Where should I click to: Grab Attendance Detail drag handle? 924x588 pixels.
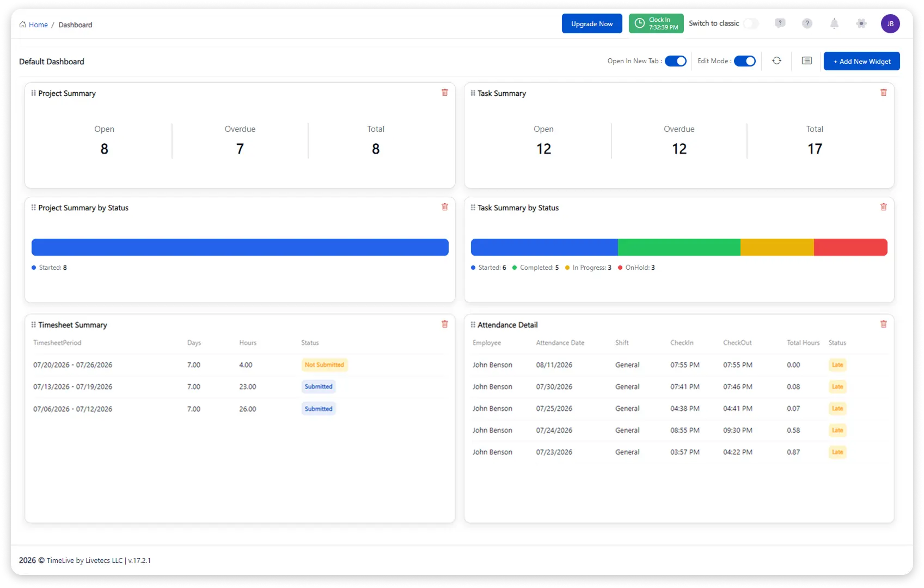point(473,325)
